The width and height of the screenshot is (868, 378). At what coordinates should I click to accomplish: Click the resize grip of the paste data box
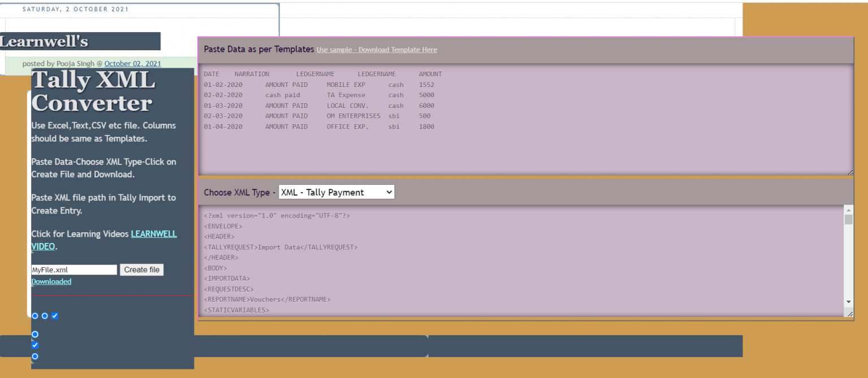tap(850, 171)
